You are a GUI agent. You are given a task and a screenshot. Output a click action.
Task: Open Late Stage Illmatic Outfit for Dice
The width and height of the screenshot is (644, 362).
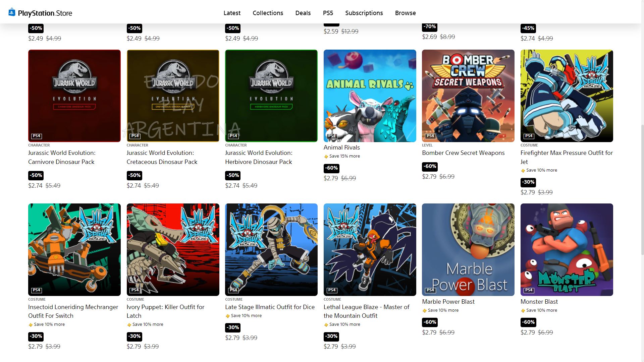point(270,307)
